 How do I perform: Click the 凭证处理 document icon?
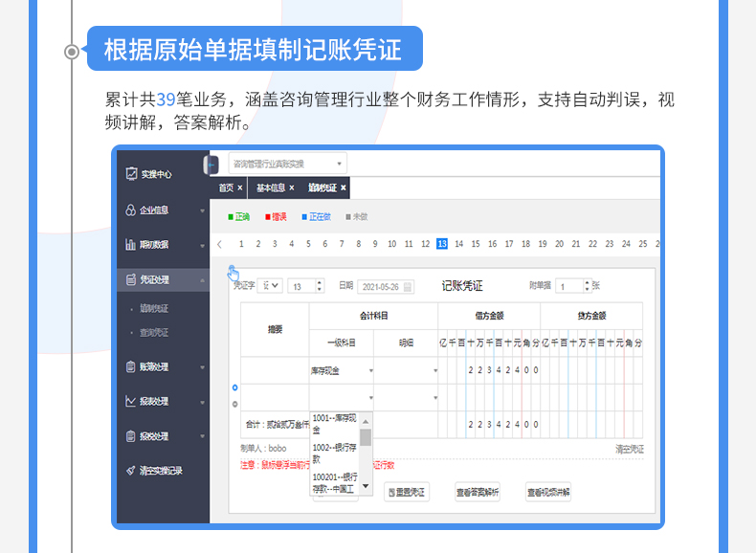[131, 279]
